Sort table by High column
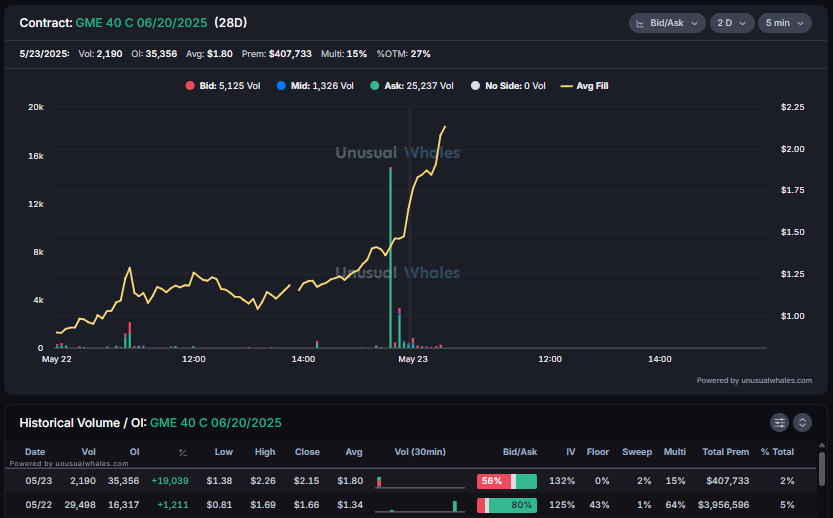The width and height of the screenshot is (833, 518). pyautogui.click(x=265, y=452)
